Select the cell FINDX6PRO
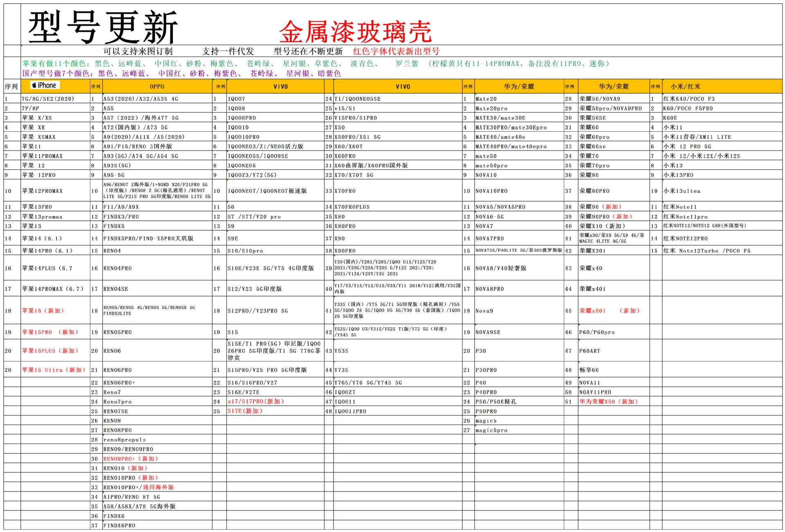The height and width of the screenshot is (532, 785). (119, 525)
